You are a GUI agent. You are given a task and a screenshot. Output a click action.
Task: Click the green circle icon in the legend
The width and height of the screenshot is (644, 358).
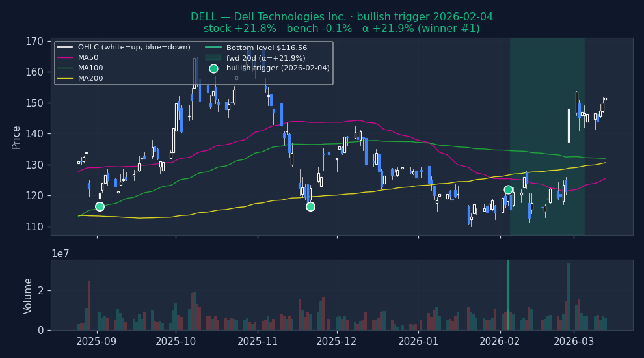click(x=213, y=68)
